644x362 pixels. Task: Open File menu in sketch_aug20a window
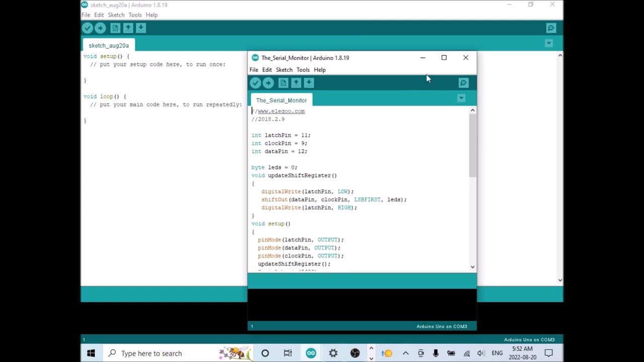coord(86,15)
